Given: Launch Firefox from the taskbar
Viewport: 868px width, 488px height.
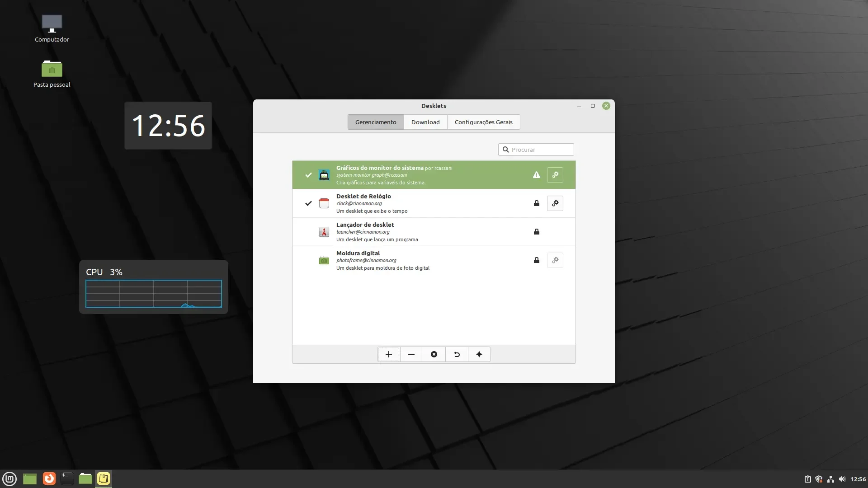Looking at the screenshot, I should [x=49, y=479].
